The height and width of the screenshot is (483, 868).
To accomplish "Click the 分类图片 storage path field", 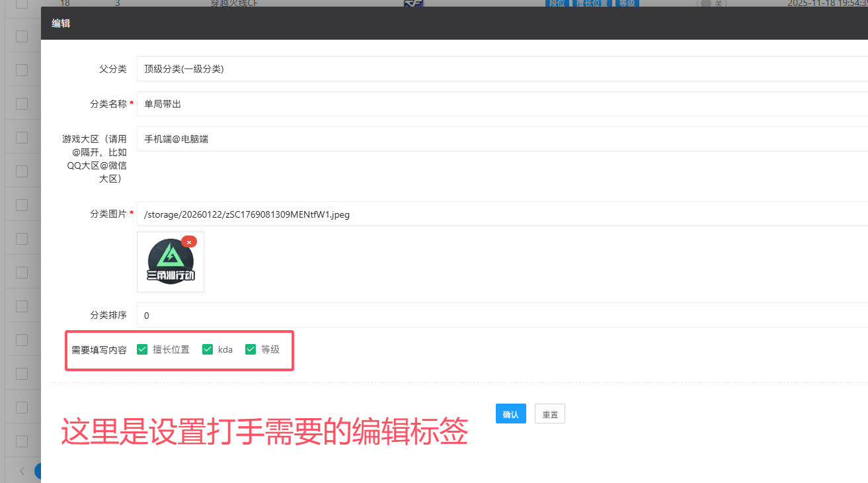I will click(502, 214).
